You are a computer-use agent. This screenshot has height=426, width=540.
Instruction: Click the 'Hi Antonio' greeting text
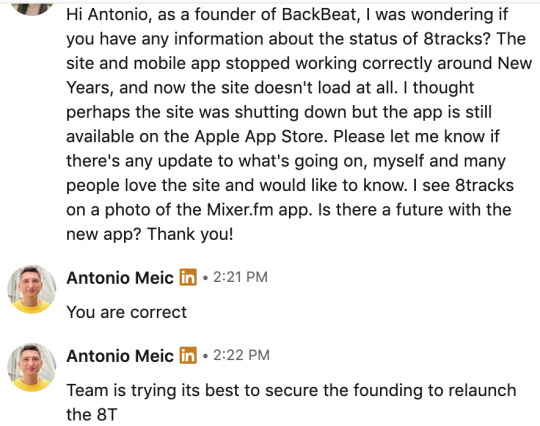(106, 14)
